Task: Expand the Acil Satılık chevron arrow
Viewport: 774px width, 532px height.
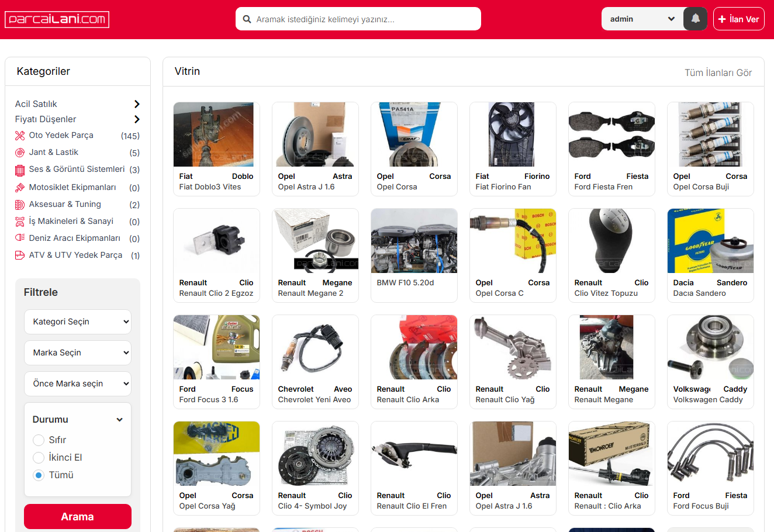Action: coord(137,104)
